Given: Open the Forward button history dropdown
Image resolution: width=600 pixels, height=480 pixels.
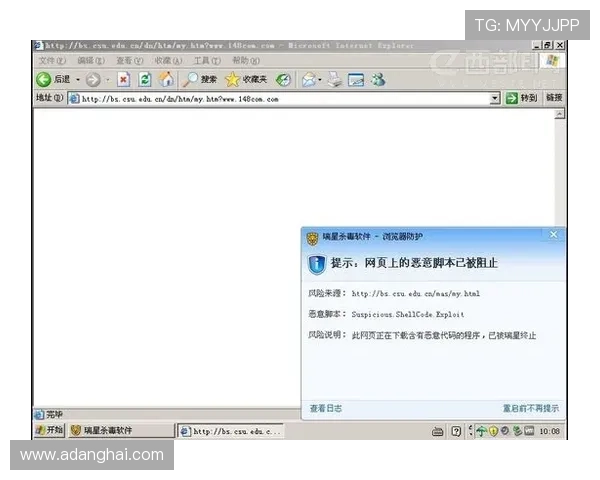Looking at the screenshot, I should tap(108, 80).
